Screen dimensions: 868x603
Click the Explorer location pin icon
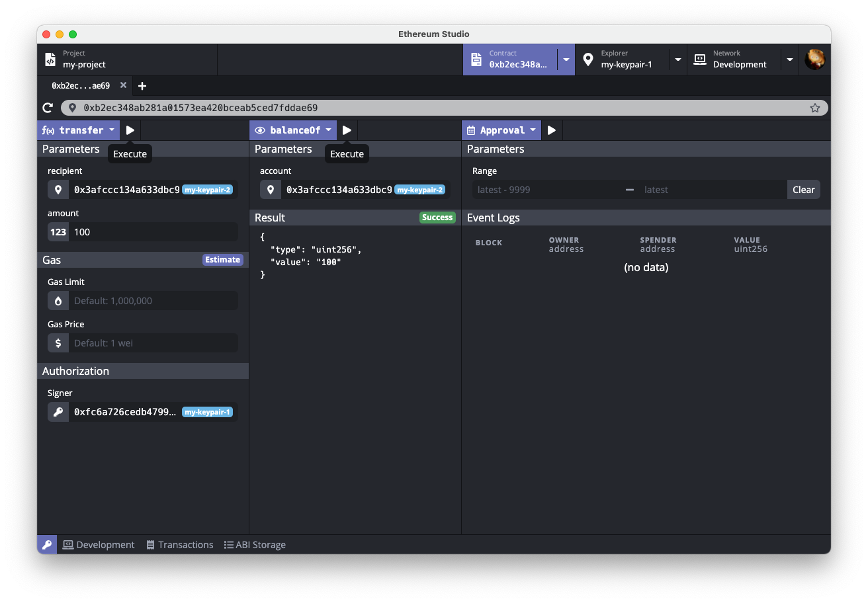[x=587, y=60]
